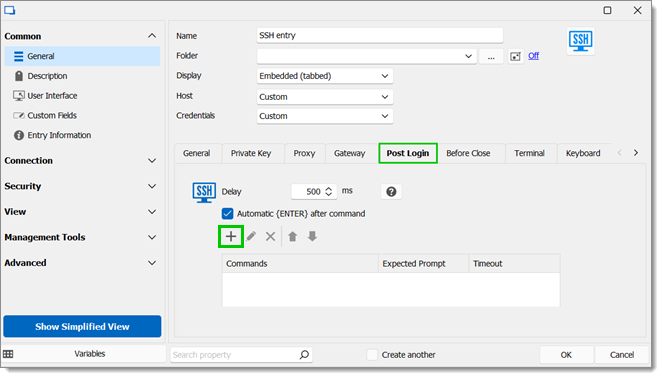This screenshot has width=662, height=378.
Task: Collapse the Common section
Action: click(152, 36)
